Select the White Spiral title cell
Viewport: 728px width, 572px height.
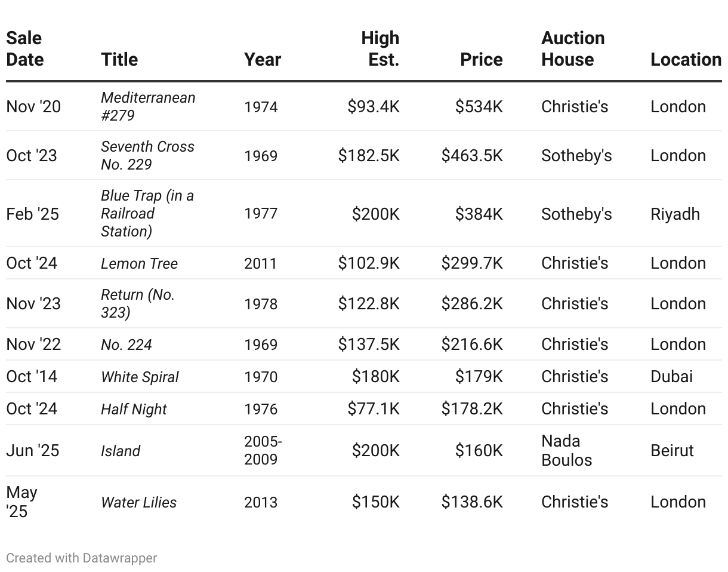click(140, 377)
